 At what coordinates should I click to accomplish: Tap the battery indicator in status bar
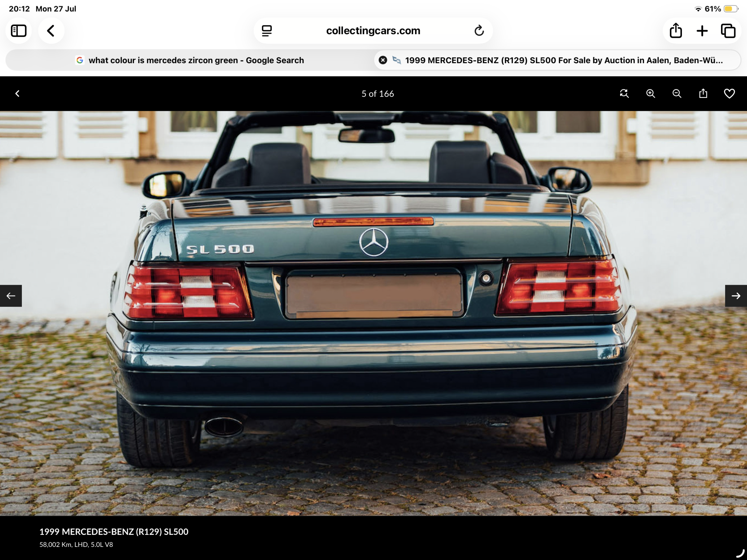click(731, 9)
